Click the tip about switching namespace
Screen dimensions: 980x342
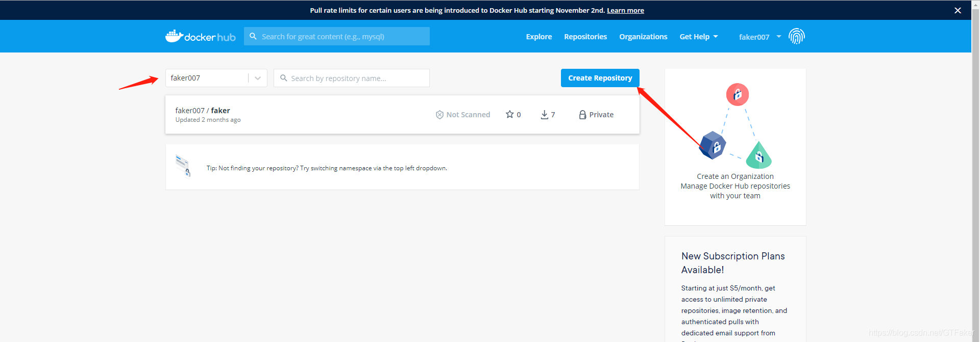pos(327,168)
